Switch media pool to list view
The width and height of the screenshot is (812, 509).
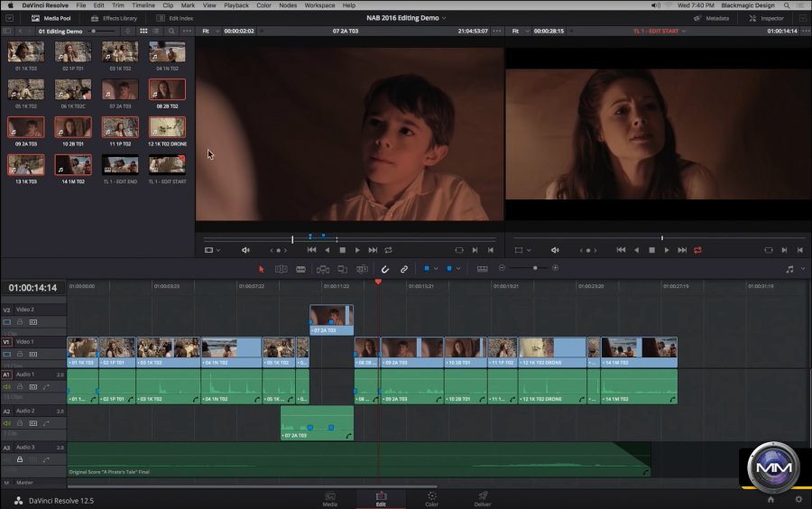click(156, 31)
